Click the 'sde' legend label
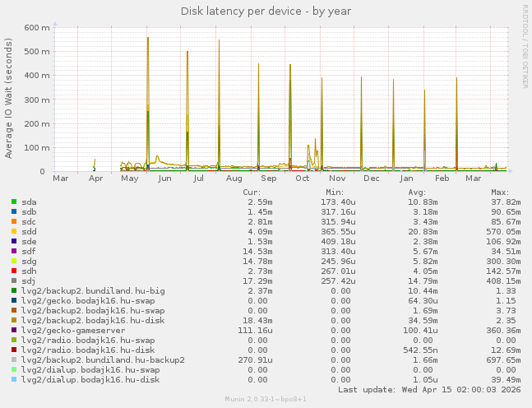 pyautogui.click(x=29, y=241)
